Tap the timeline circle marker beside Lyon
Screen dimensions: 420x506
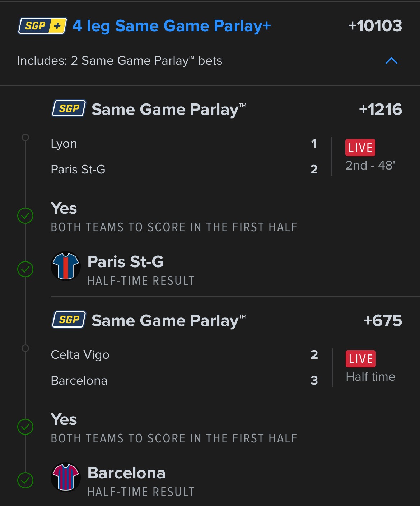point(25,137)
